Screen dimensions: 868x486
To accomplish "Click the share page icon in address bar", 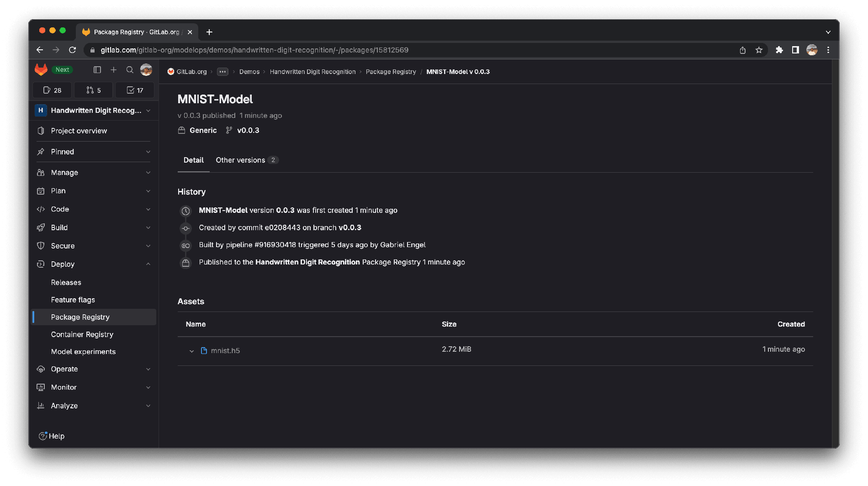I will [x=743, y=50].
